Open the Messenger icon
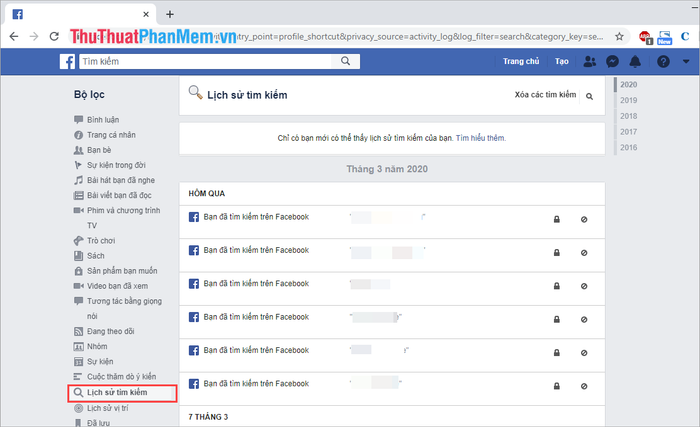 612,61
